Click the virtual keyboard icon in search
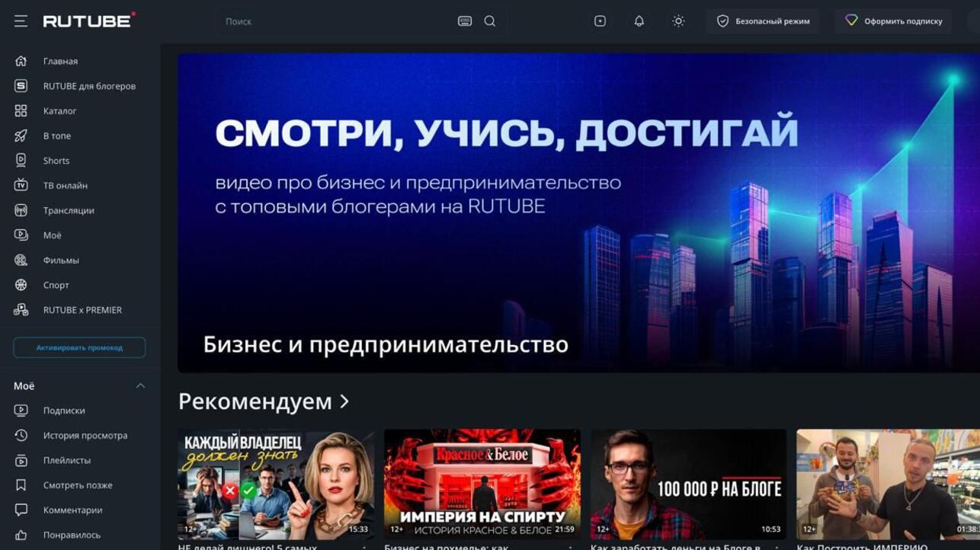Viewport: 980px width, 550px height. pos(465,21)
